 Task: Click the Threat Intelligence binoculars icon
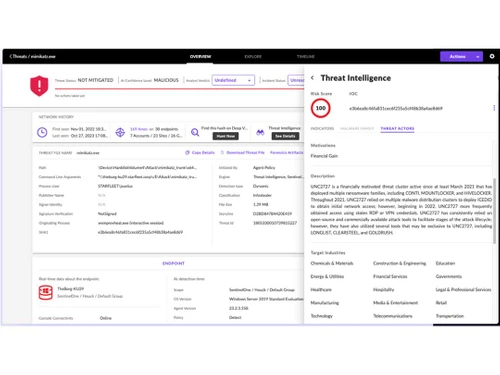260,132
